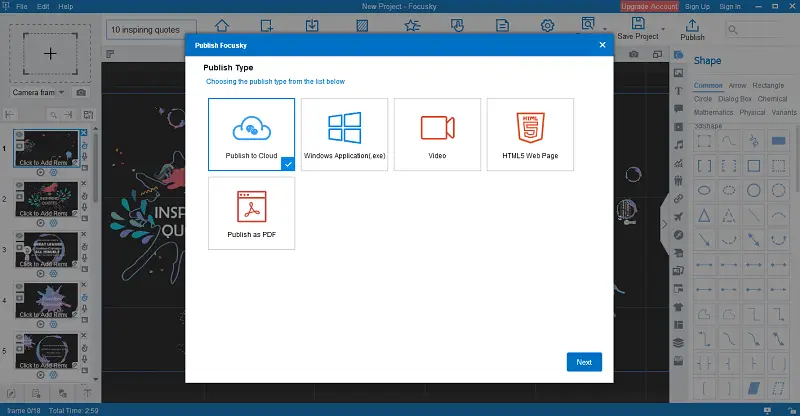Open the Help menu
This screenshot has height=416, width=800.
coord(65,7)
